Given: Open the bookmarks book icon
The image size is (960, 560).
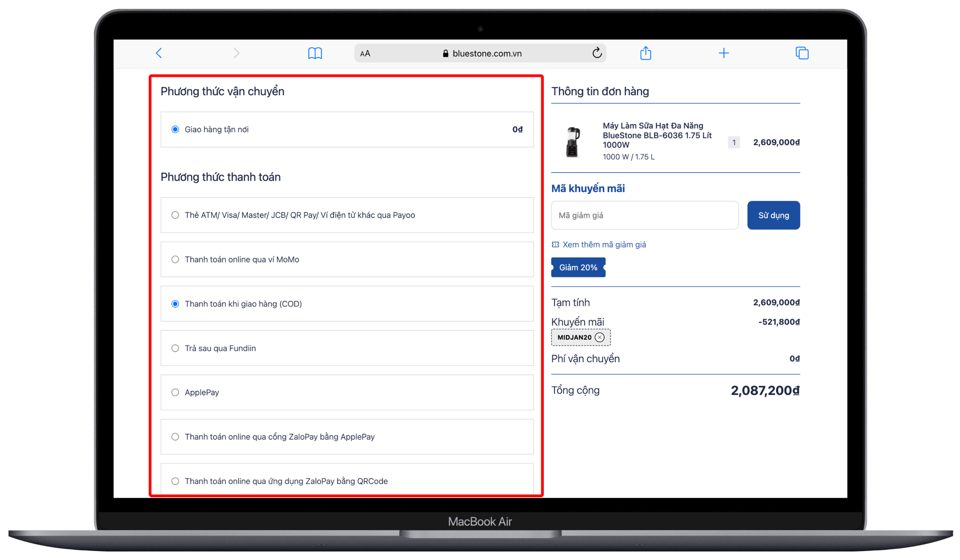Looking at the screenshot, I should (x=315, y=53).
